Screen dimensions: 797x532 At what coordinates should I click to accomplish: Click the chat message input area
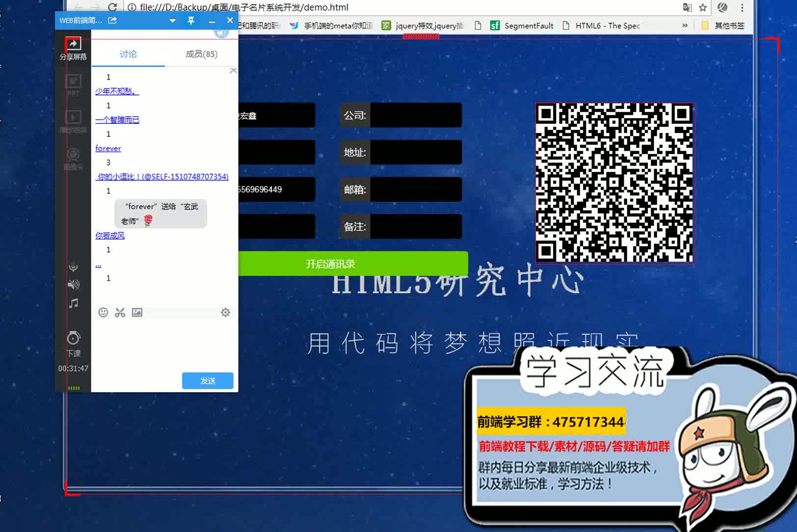pyautogui.click(x=164, y=344)
